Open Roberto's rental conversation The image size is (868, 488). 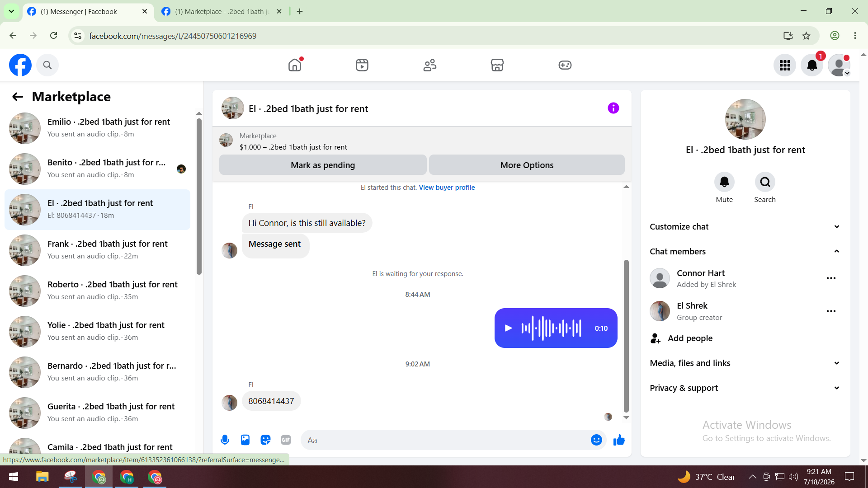coord(97,291)
